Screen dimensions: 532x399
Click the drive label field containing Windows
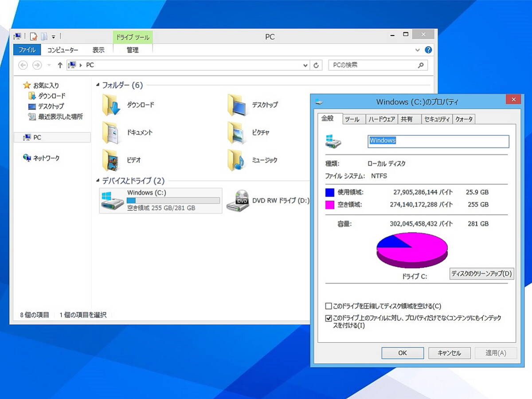click(x=439, y=141)
